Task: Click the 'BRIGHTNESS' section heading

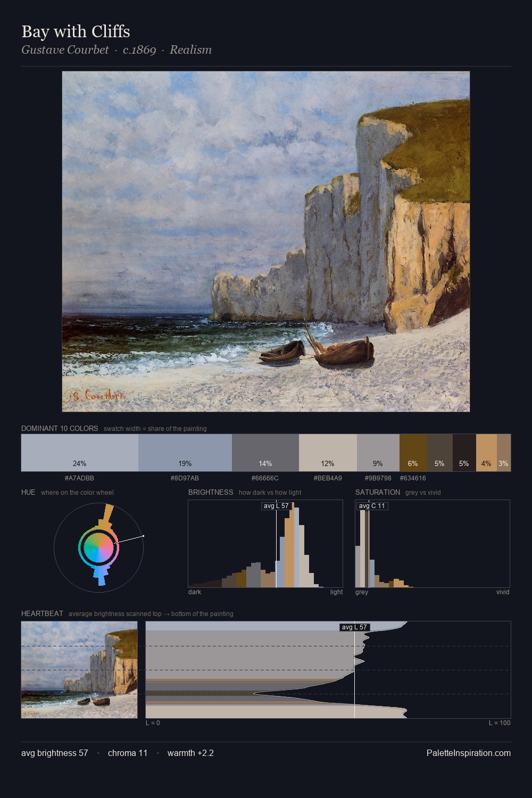Action: click(x=211, y=492)
